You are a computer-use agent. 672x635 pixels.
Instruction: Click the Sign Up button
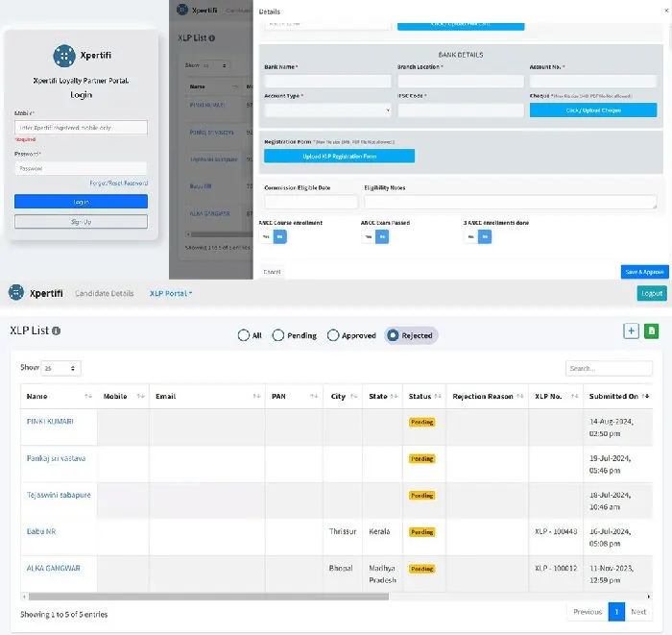(81, 222)
